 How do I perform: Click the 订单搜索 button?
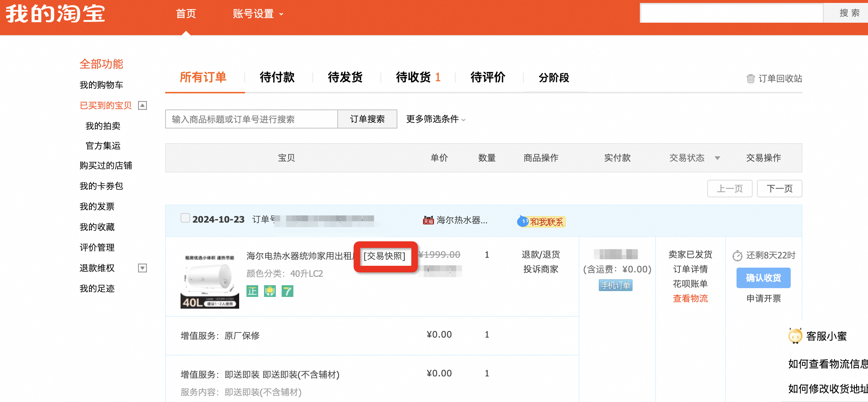pos(367,119)
